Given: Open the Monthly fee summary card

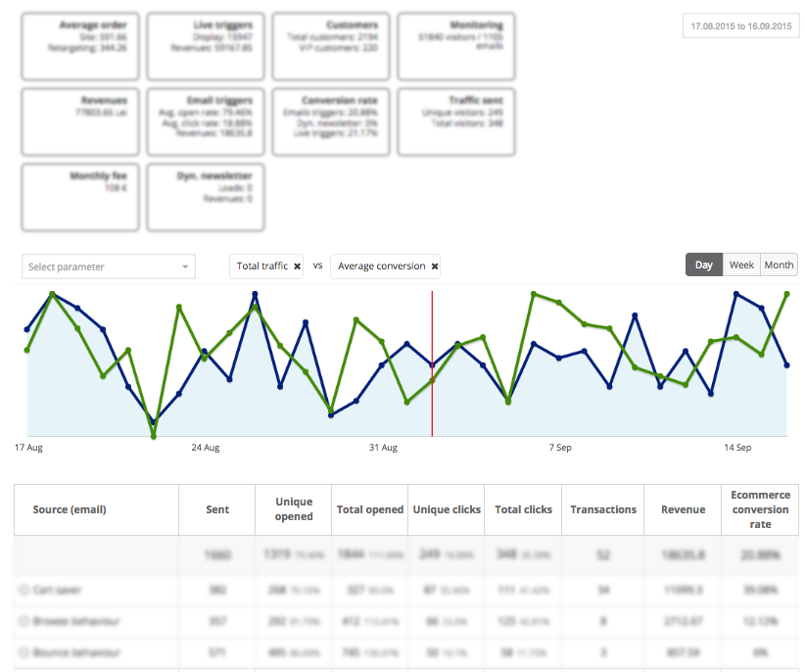Looking at the screenshot, I should [x=80, y=197].
